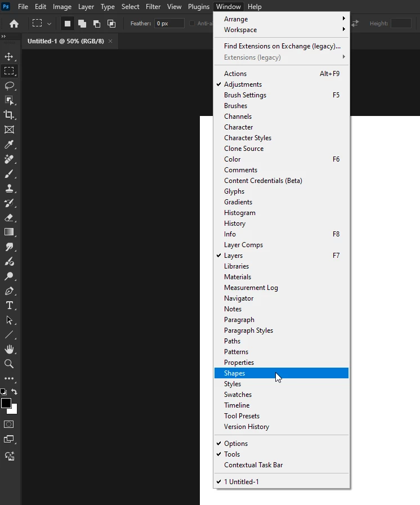Select the Dodge tool
This screenshot has width=420, height=505.
9,276
